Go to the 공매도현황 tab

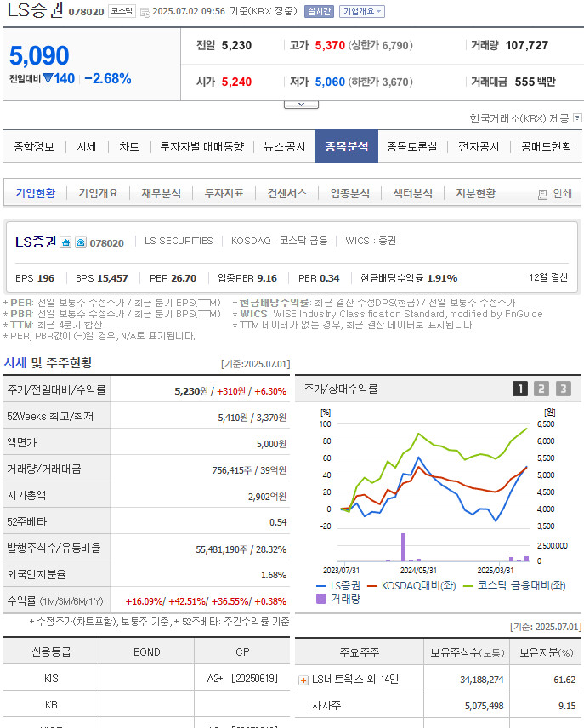(x=547, y=146)
